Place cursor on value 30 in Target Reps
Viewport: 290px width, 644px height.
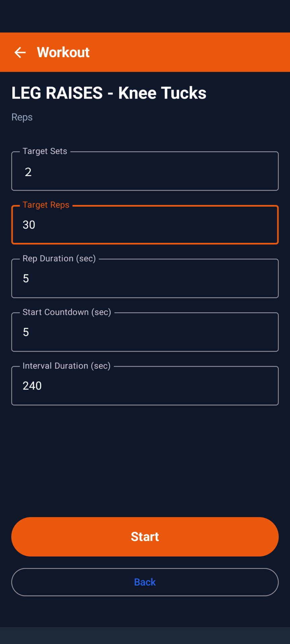point(29,225)
